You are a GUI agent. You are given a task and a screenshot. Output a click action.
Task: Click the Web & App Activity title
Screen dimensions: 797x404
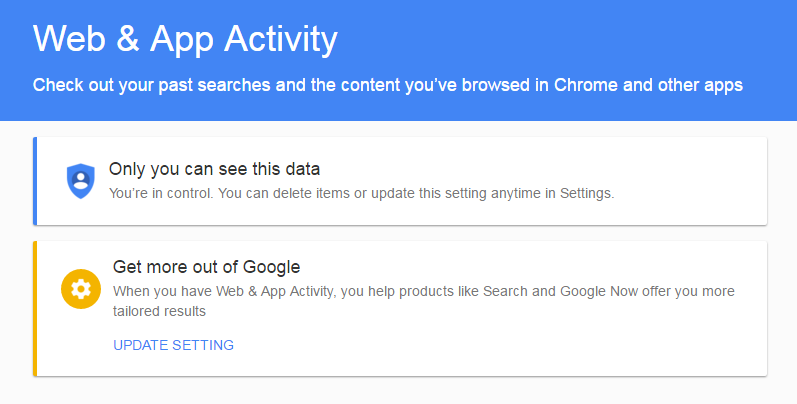185,40
